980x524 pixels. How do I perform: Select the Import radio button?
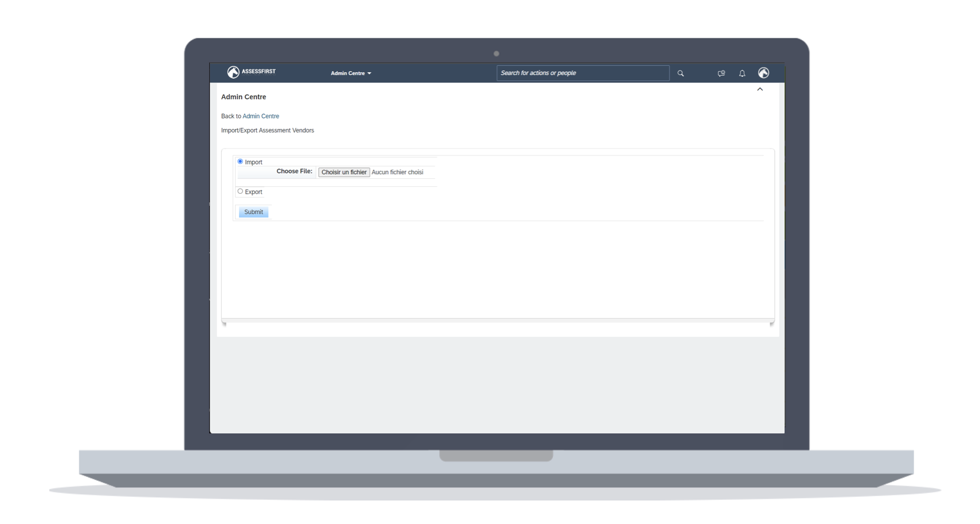[240, 162]
